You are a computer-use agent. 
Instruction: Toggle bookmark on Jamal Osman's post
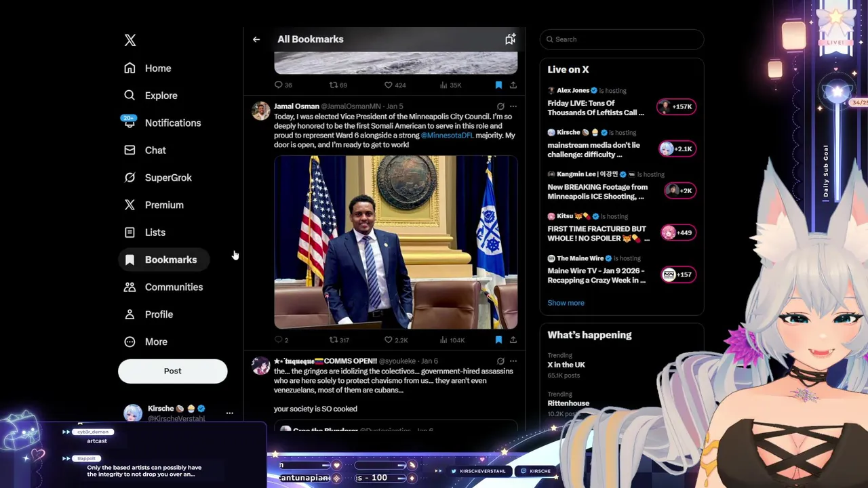point(498,340)
